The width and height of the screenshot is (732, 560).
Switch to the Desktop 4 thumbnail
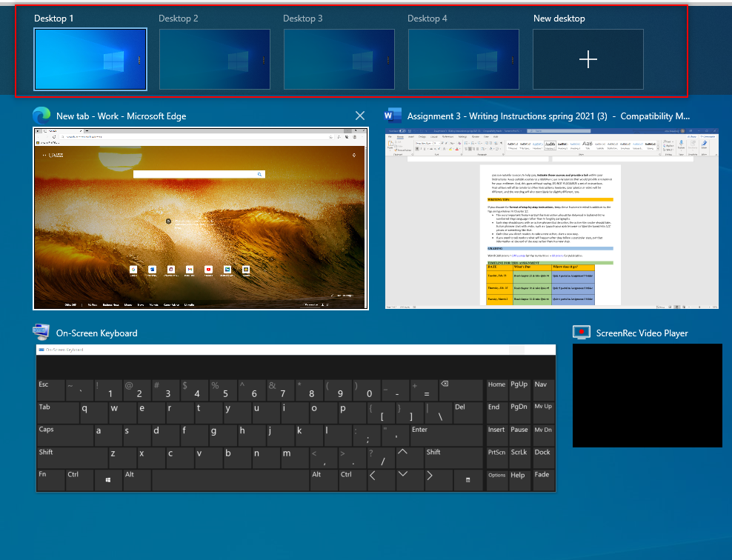(x=464, y=59)
